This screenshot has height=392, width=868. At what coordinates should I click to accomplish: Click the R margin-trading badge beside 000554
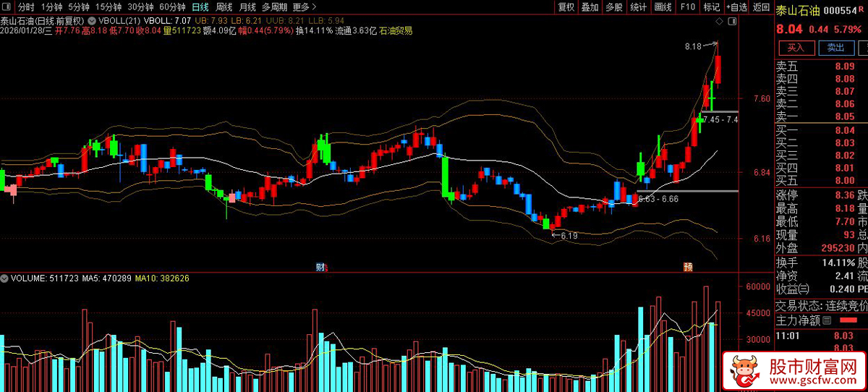point(863,11)
